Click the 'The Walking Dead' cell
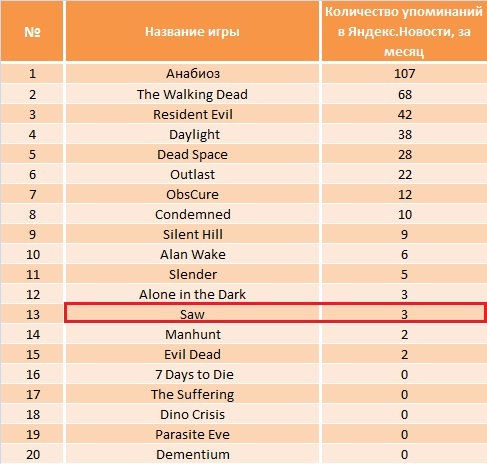 tap(192, 94)
